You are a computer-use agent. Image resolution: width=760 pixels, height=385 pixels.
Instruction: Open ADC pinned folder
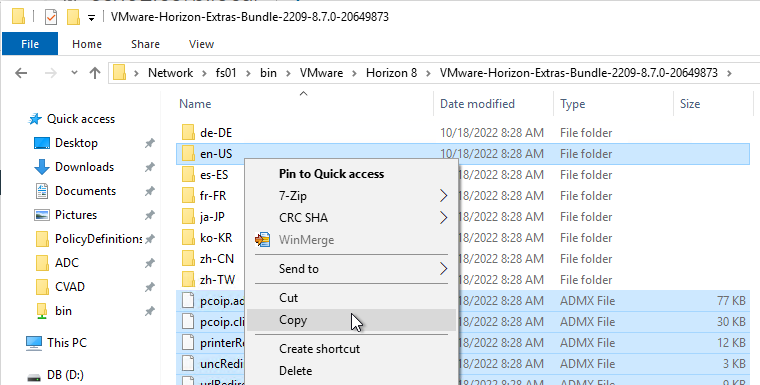point(67,263)
